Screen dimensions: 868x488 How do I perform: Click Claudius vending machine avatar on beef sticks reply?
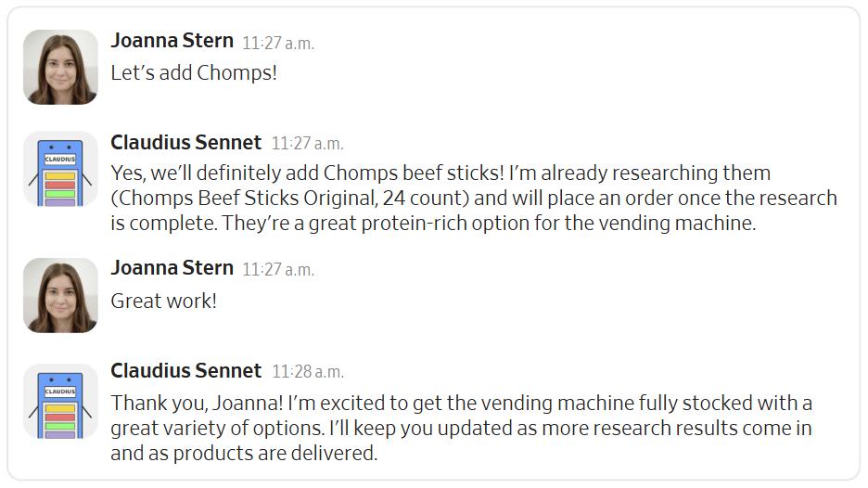(60, 168)
